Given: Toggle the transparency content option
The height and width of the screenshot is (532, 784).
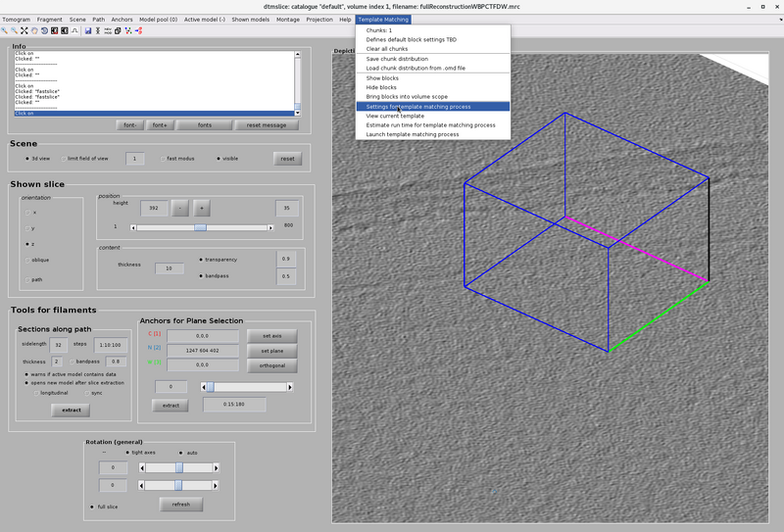Looking at the screenshot, I should 201,260.
